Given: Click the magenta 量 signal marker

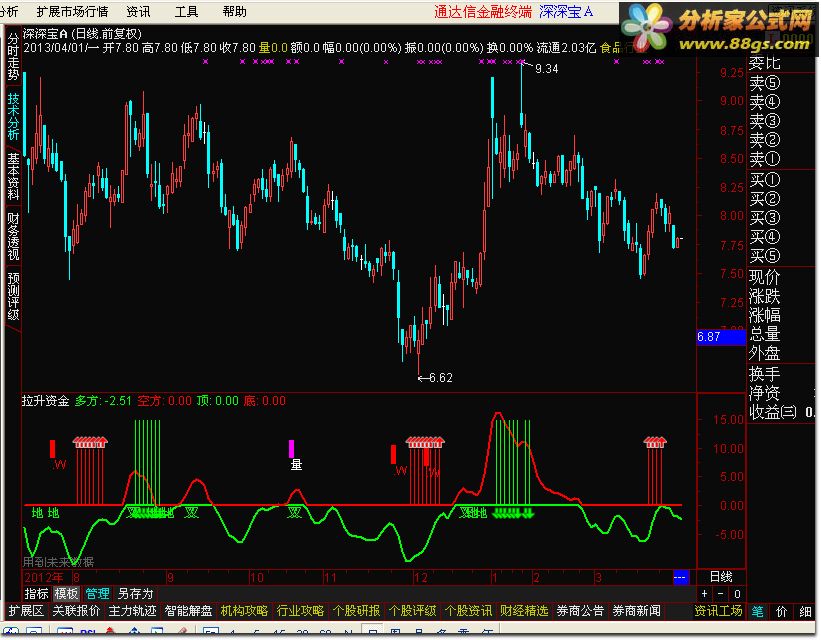Looking at the screenshot, I should [x=296, y=464].
